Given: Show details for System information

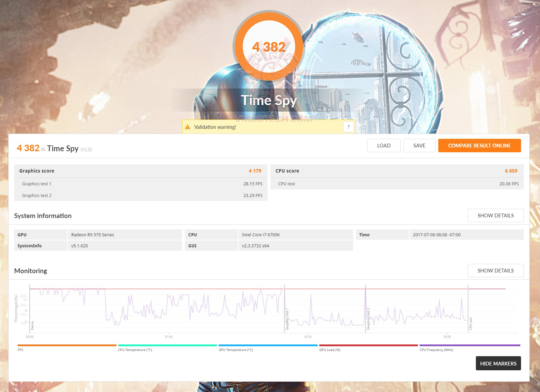Looking at the screenshot, I should pos(496,216).
